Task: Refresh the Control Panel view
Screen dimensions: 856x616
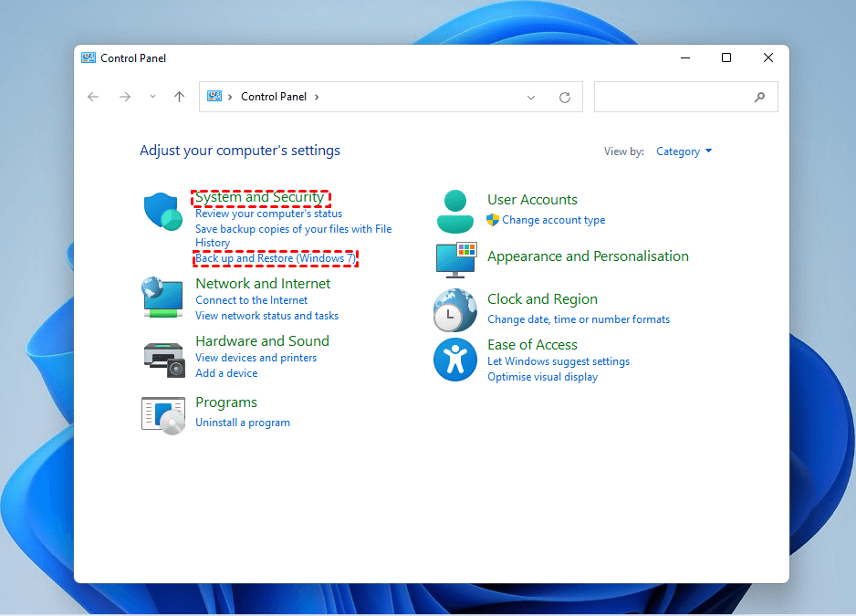Action: point(565,98)
